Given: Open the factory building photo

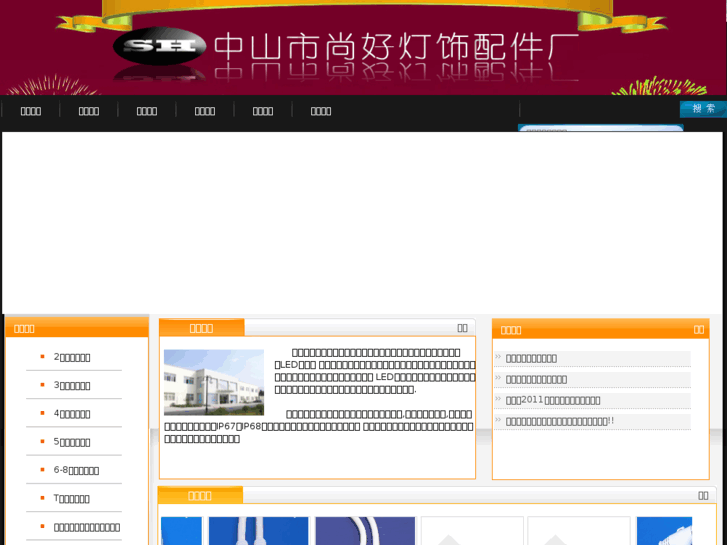Looking at the screenshot, I should pos(214,382).
